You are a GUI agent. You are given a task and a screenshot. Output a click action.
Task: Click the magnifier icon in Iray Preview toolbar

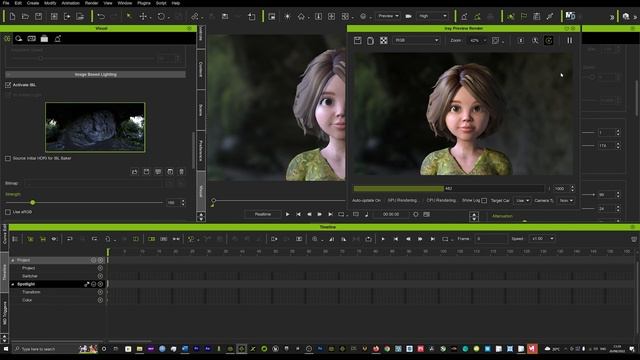(x=535, y=40)
